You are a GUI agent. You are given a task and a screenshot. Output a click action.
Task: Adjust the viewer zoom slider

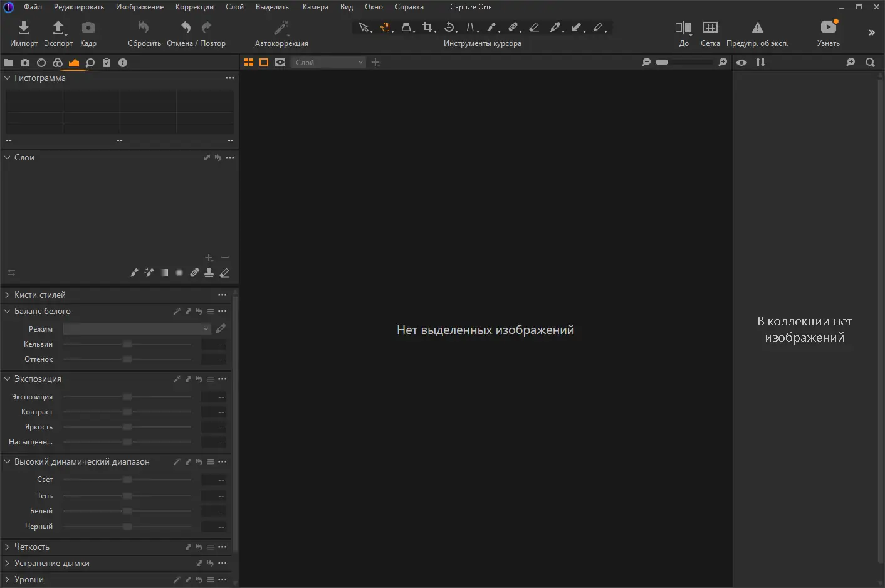coord(684,62)
